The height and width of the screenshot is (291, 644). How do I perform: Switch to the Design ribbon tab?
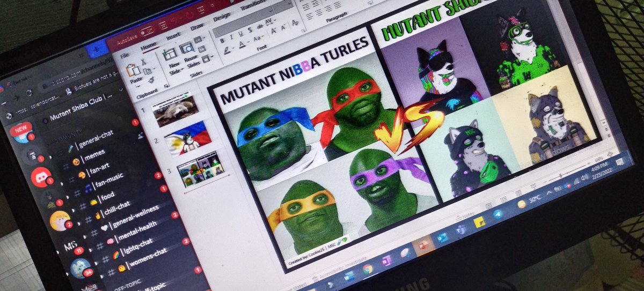tap(222, 17)
